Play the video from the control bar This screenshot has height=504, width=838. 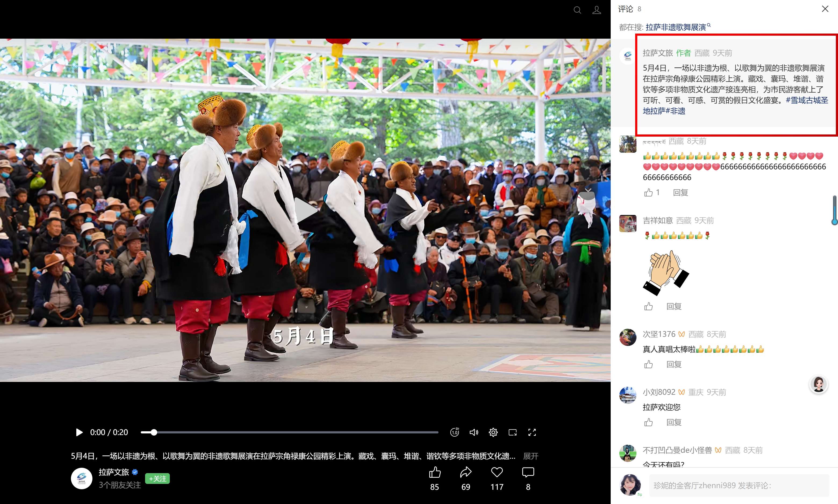[79, 432]
